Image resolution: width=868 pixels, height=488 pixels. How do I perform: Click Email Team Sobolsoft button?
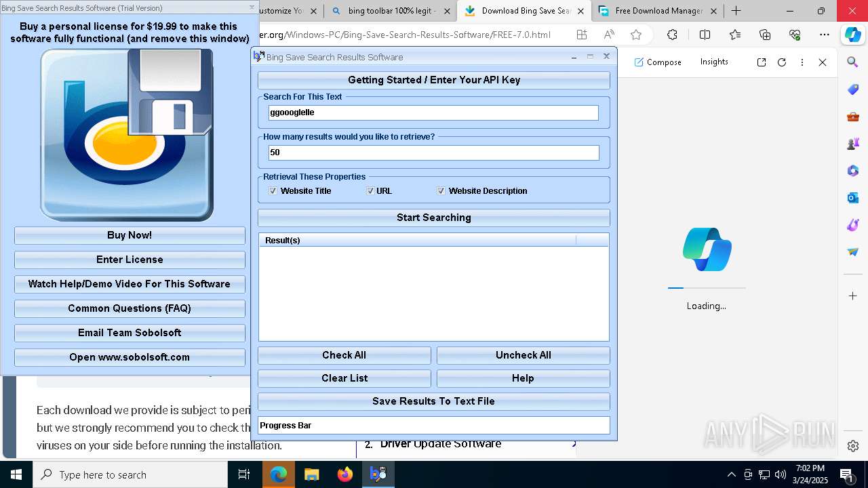(130, 333)
